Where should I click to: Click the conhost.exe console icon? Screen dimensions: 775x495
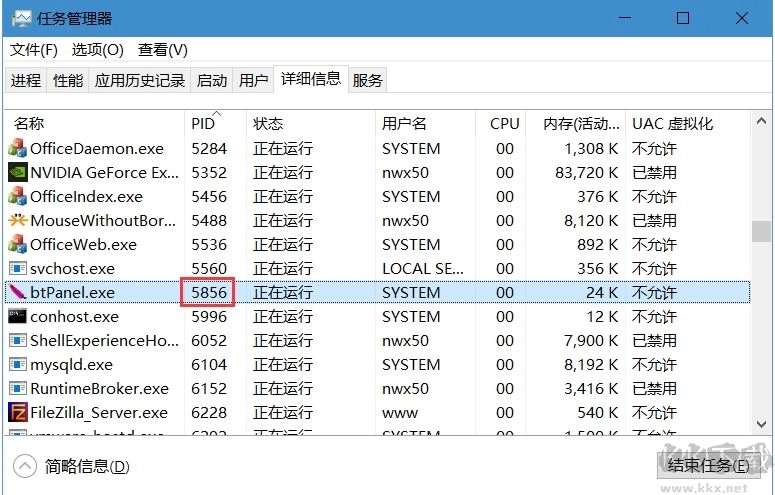(17, 316)
